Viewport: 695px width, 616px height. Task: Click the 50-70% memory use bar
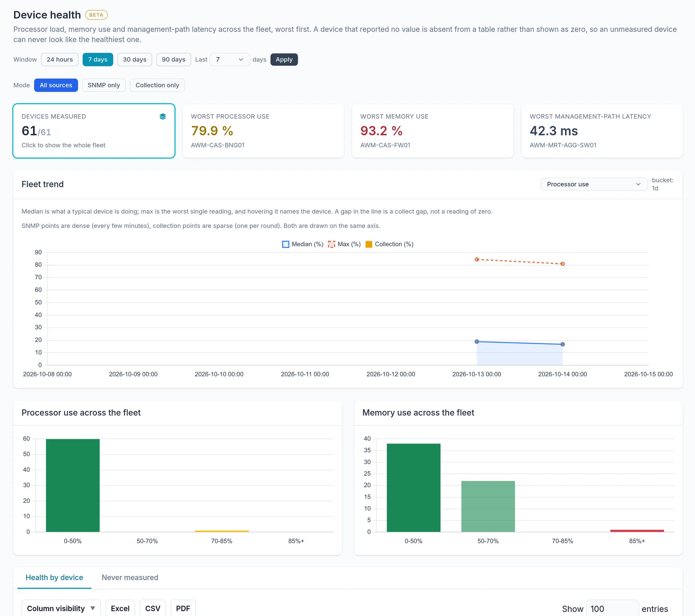point(488,506)
